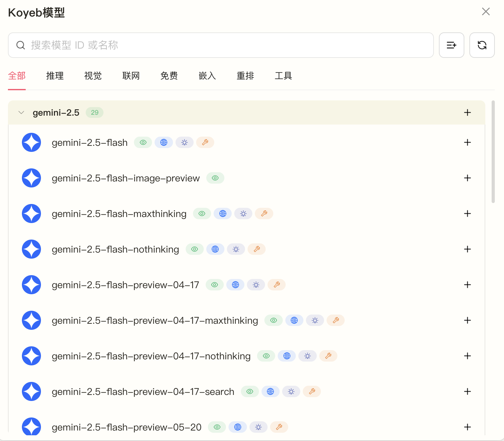Show models under the 嵌入 tab

tap(207, 76)
